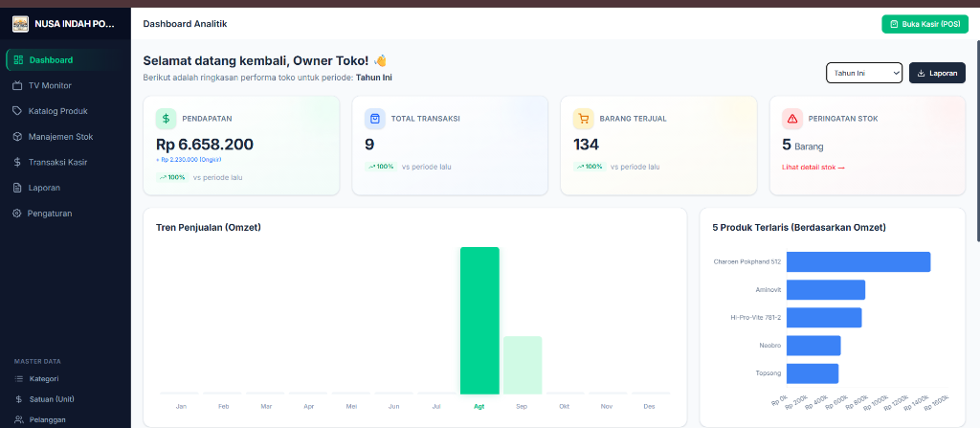980x428 pixels.
Task: Open the Tahun Ini period dropdown
Action: click(864, 73)
